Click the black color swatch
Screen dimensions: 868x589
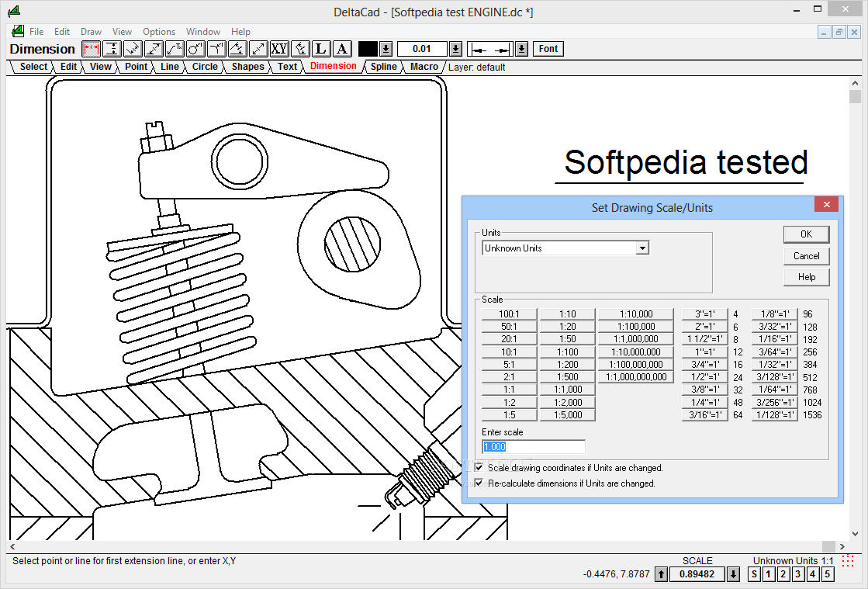coord(368,49)
